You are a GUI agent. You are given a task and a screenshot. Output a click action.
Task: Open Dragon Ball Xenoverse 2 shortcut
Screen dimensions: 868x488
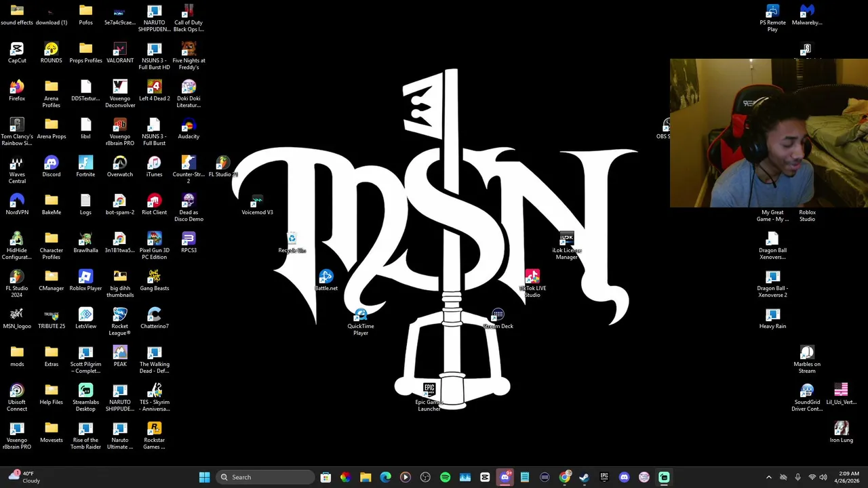pyautogui.click(x=772, y=283)
